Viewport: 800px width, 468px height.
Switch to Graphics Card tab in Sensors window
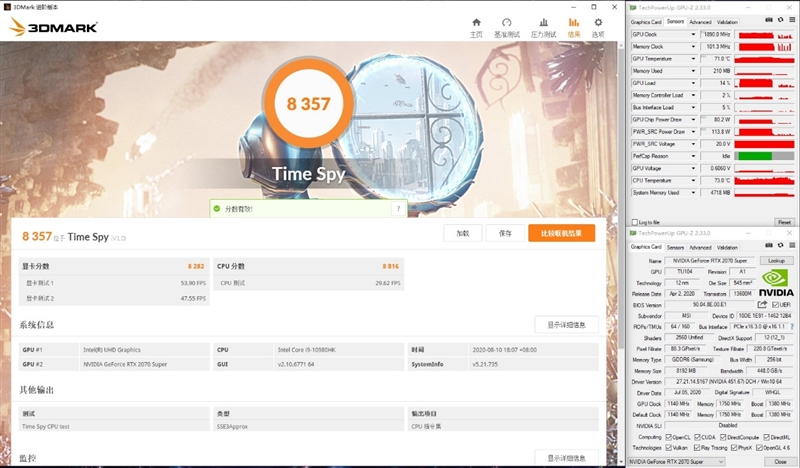(x=646, y=22)
